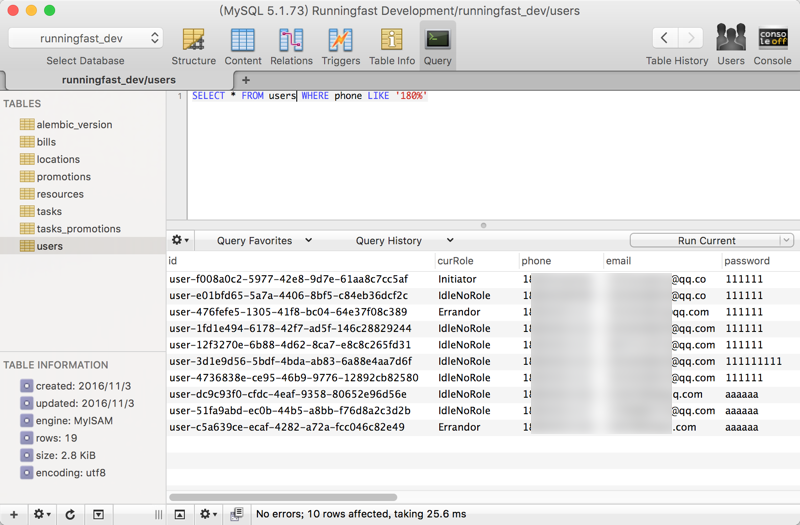Toggle the table information pane button
This screenshot has height=525, width=800.
click(x=98, y=514)
